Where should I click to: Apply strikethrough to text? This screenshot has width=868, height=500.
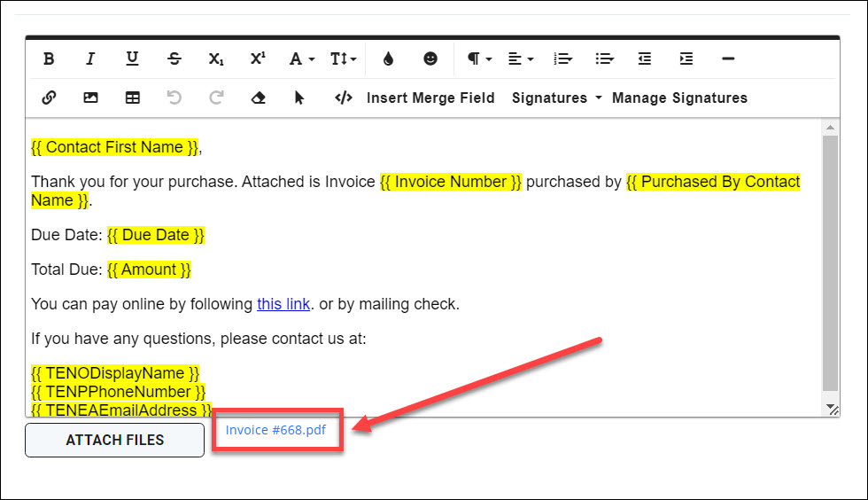click(x=174, y=59)
